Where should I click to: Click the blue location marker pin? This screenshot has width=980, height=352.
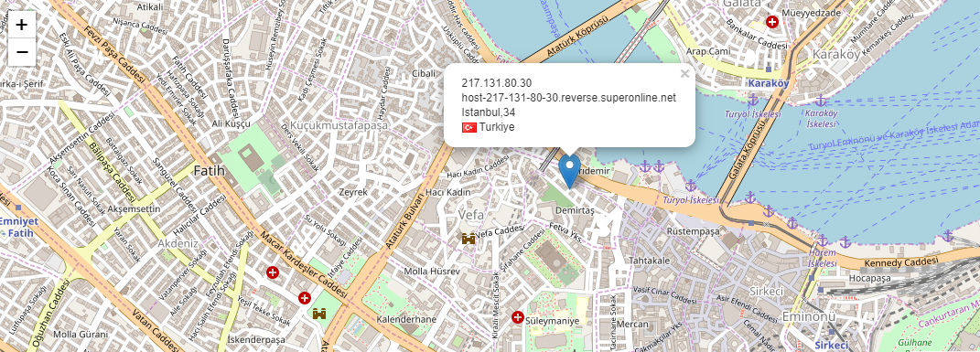(x=569, y=171)
